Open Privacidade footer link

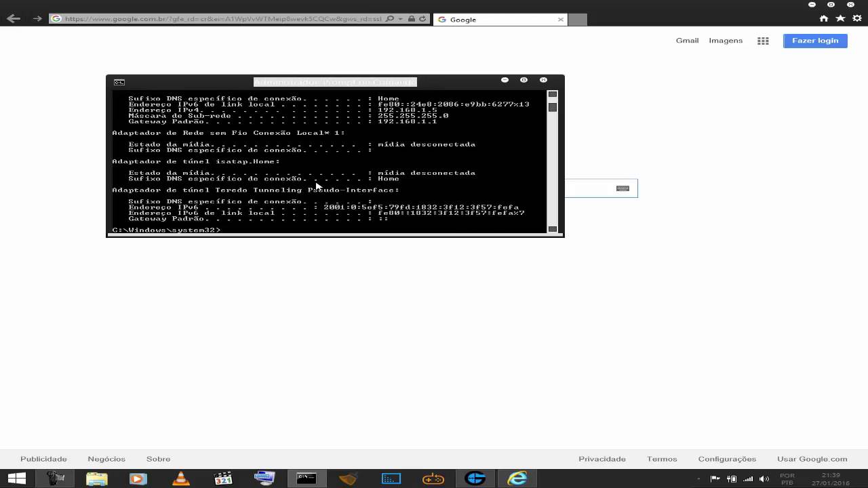(602, 459)
